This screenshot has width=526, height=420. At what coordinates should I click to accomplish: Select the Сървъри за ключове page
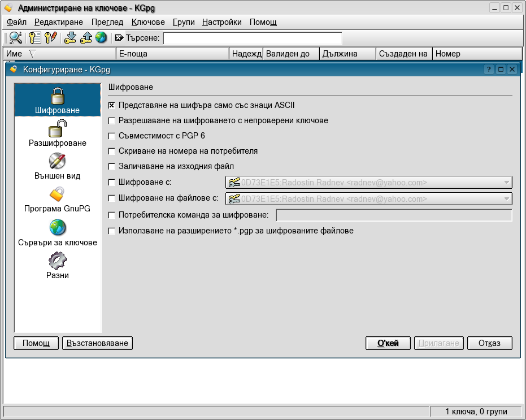[57, 232]
